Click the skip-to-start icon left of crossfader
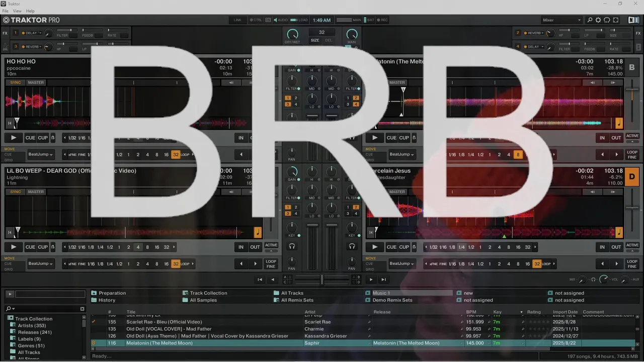Screen dimensions: 644x362 click(260, 280)
